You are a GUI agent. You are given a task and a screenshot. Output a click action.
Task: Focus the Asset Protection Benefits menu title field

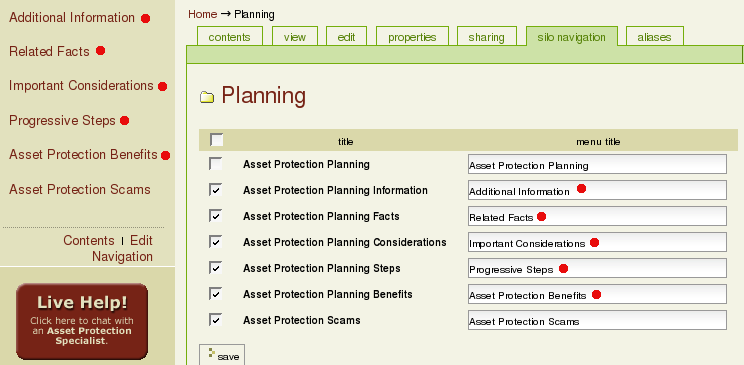pyautogui.click(x=597, y=294)
